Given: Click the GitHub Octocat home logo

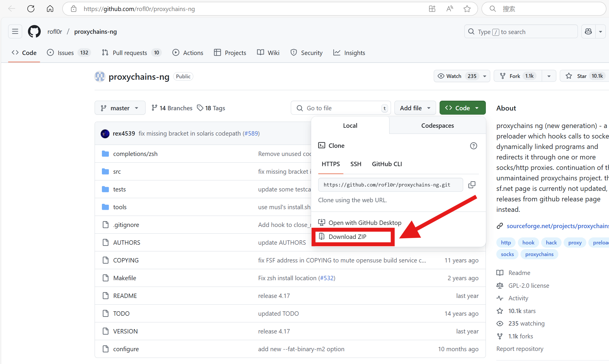Looking at the screenshot, I should pos(34,31).
